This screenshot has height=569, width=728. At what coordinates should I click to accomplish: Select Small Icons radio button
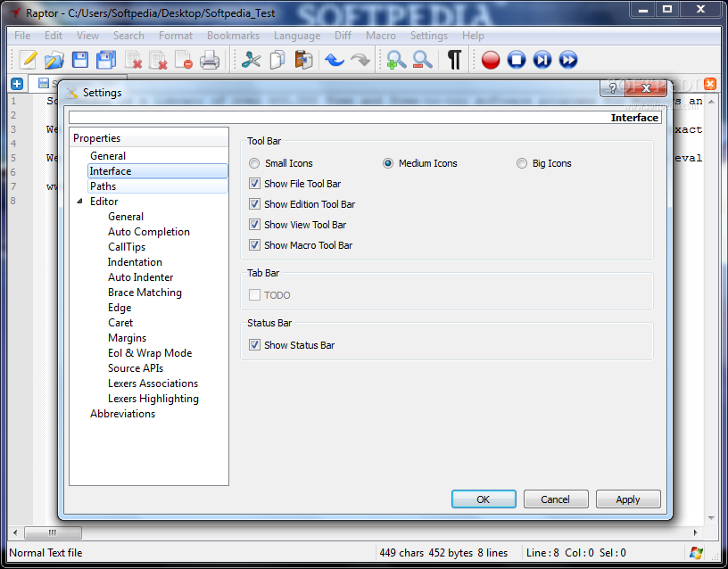[254, 163]
